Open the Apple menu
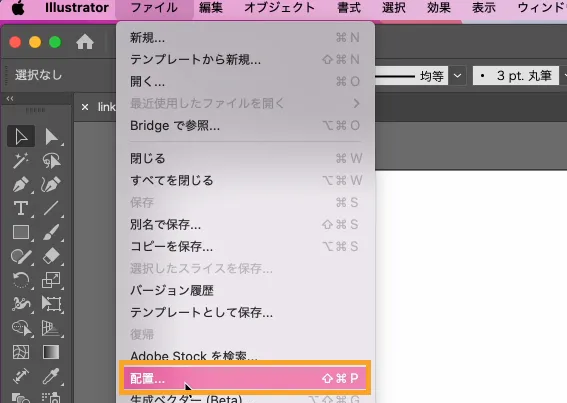The height and width of the screenshot is (403, 567). [18, 8]
